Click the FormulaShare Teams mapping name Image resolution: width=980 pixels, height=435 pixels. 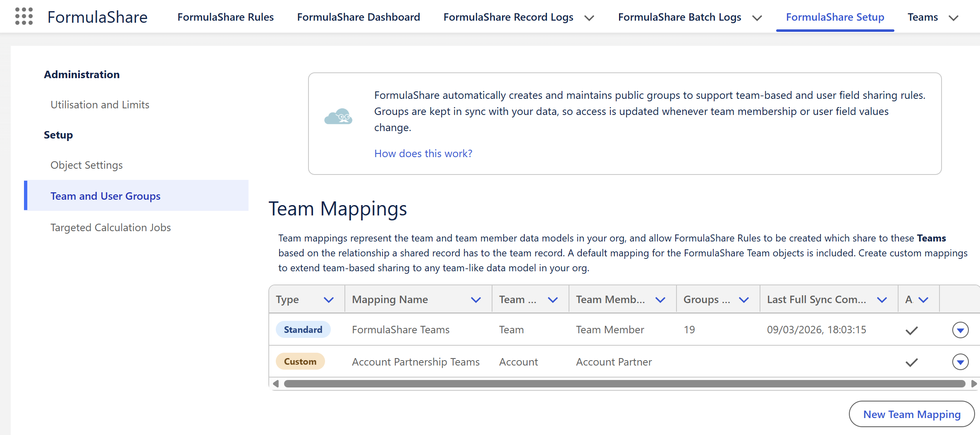pos(401,330)
